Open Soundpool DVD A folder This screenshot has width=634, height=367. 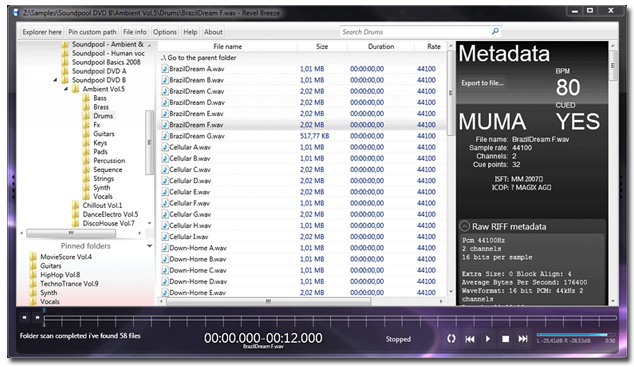click(x=99, y=71)
